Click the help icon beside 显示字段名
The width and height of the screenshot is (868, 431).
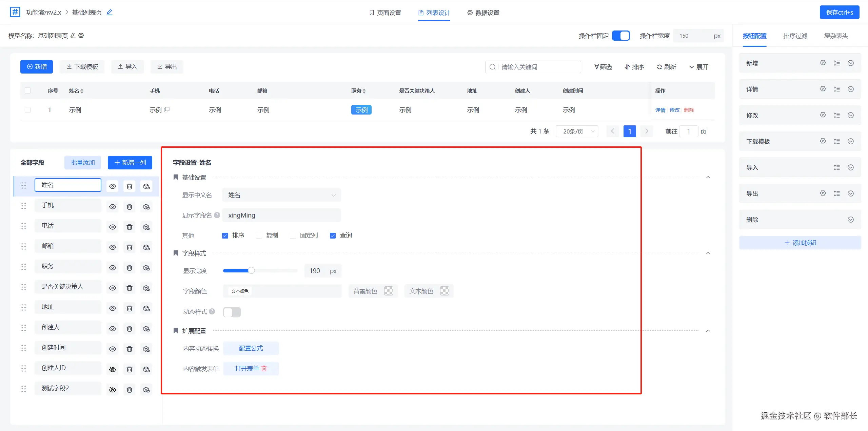click(217, 215)
